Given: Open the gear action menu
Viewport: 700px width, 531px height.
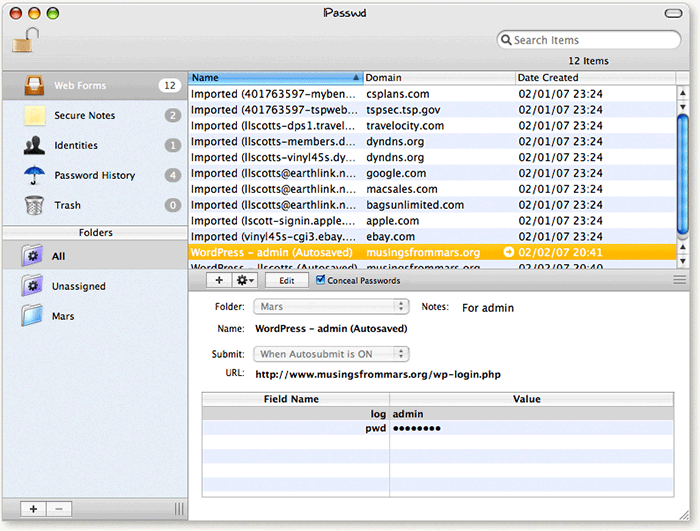Looking at the screenshot, I should coord(245,280).
